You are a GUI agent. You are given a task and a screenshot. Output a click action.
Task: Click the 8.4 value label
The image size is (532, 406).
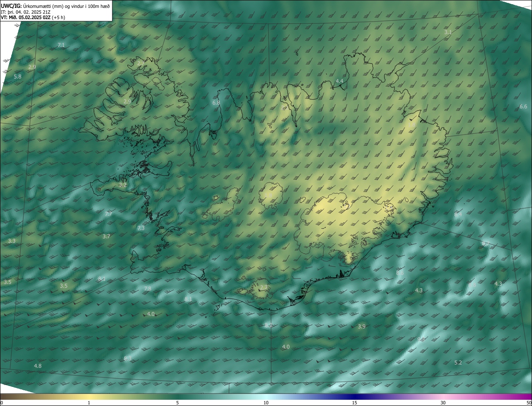click(x=458, y=214)
